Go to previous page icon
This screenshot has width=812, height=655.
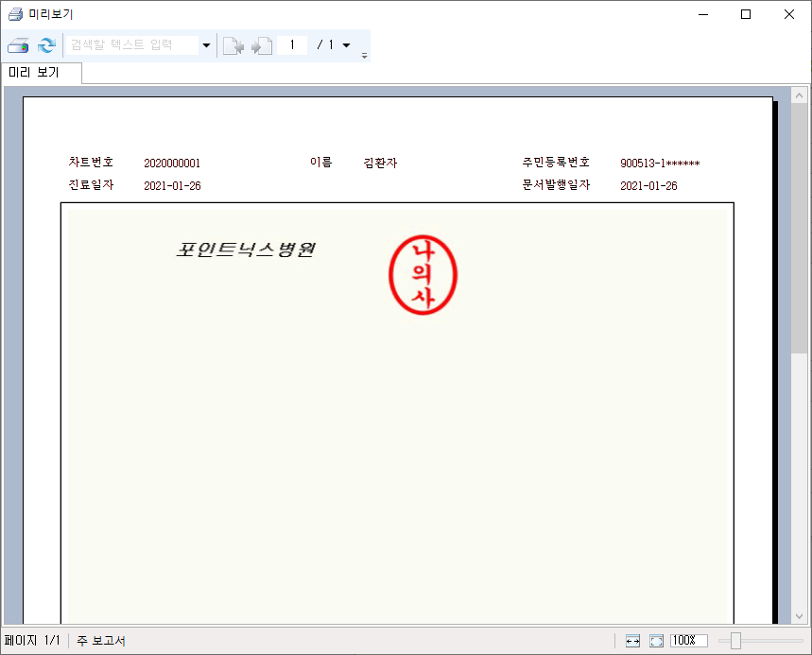coord(233,45)
